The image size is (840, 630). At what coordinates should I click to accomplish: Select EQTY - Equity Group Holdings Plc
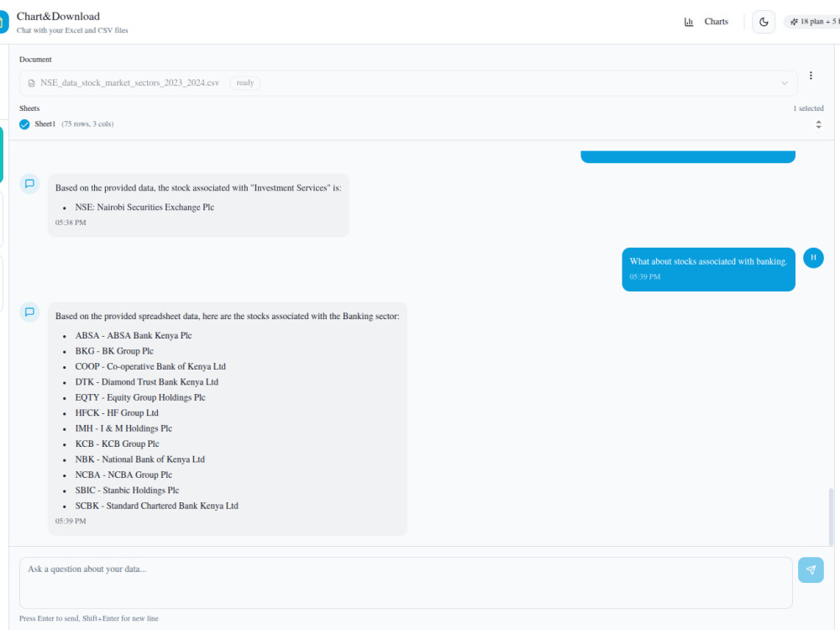click(140, 398)
